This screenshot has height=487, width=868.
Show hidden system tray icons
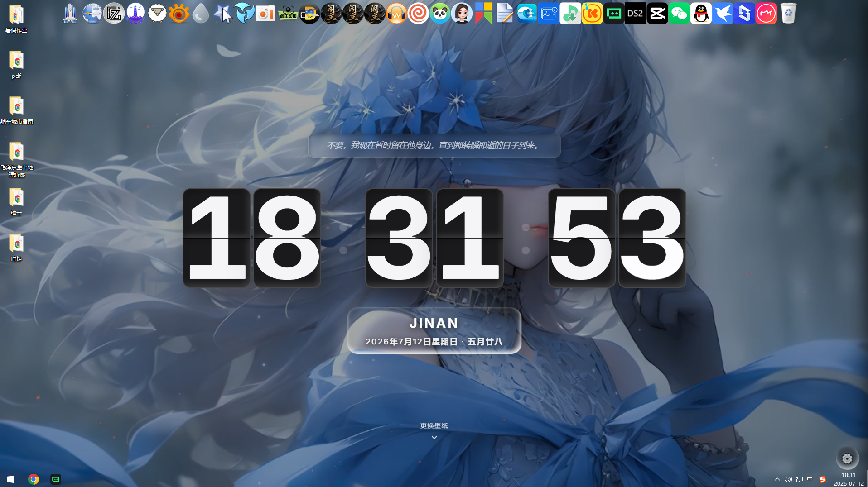777,479
